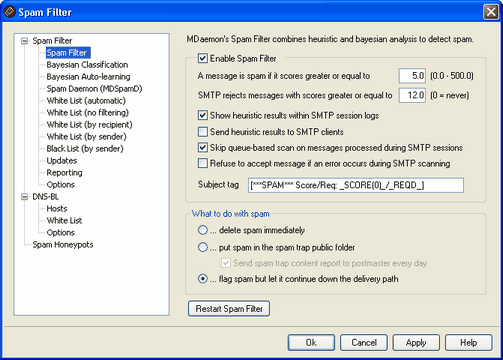Click the 'What to do with spam' group label
The width and height of the screenshot is (503, 360).
click(231, 214)
